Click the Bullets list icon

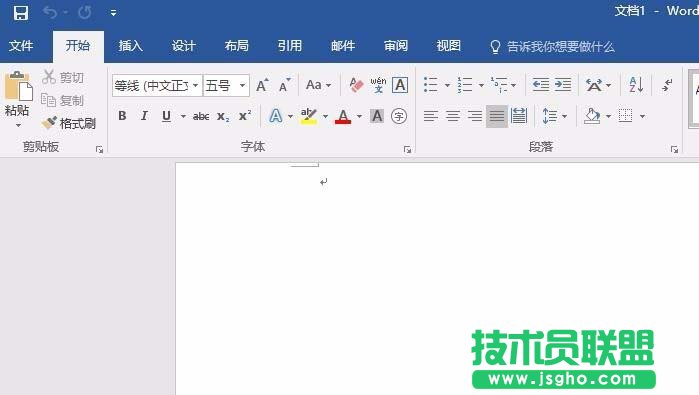(431, 85)
